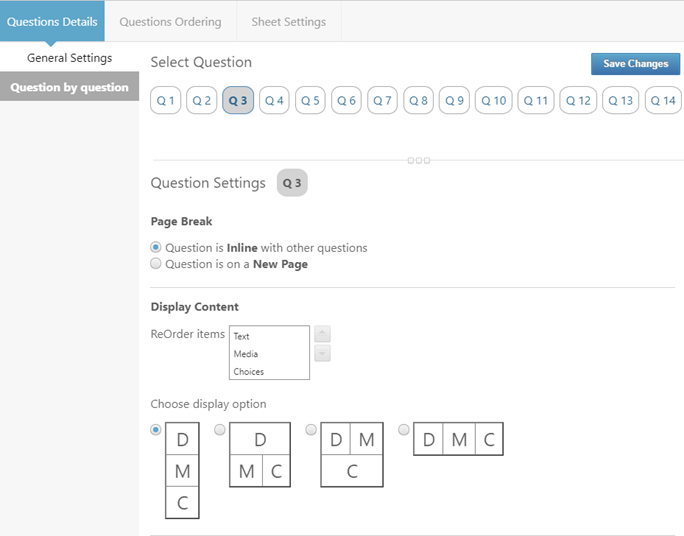Open the Questions Ordering tab
Screen dimensions: 684x536
click(x=171, y=21)
